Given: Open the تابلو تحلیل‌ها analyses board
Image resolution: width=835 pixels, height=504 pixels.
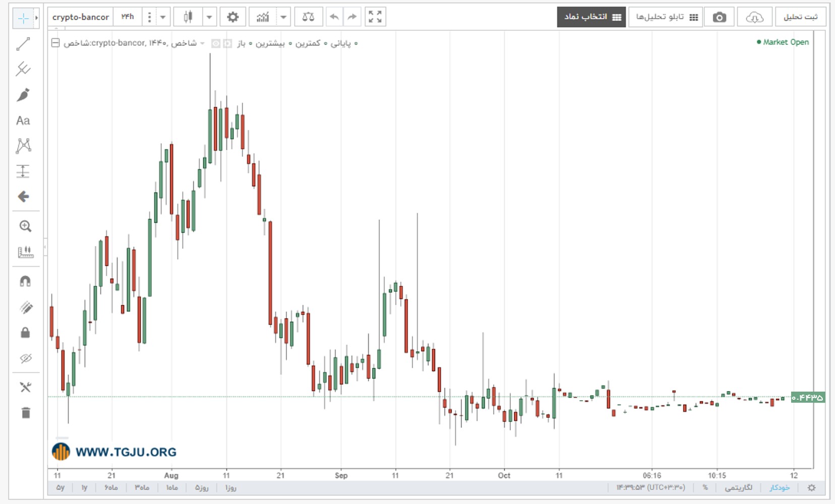Looking at the screenshot, I should pyautogui.click(x=666, y=17).
